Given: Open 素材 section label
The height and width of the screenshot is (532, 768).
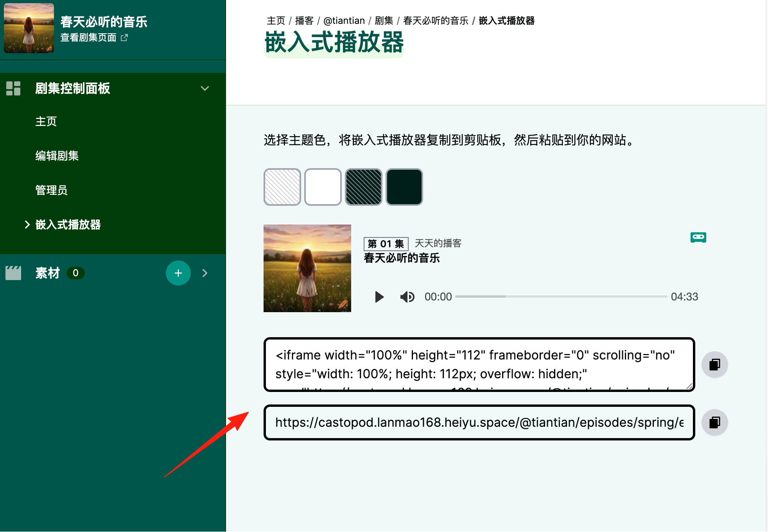Looking at the screenshot, I should (48, 273).
